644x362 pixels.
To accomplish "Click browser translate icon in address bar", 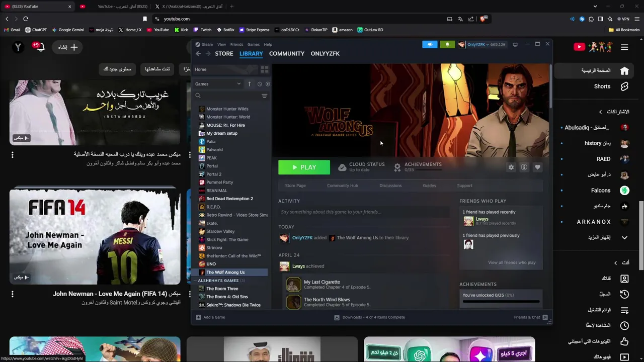I will point(460,19).
